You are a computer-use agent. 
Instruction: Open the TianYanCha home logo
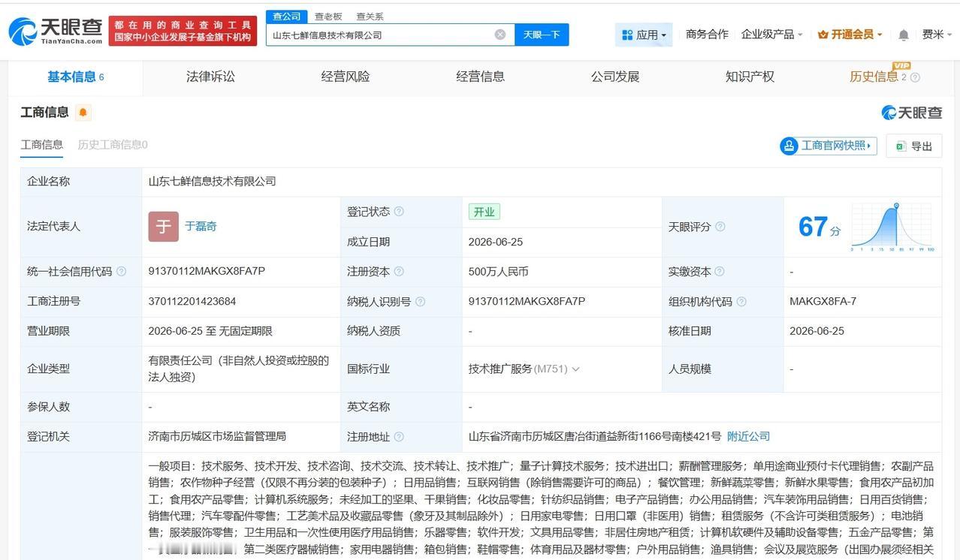click(x=56, y=31)
